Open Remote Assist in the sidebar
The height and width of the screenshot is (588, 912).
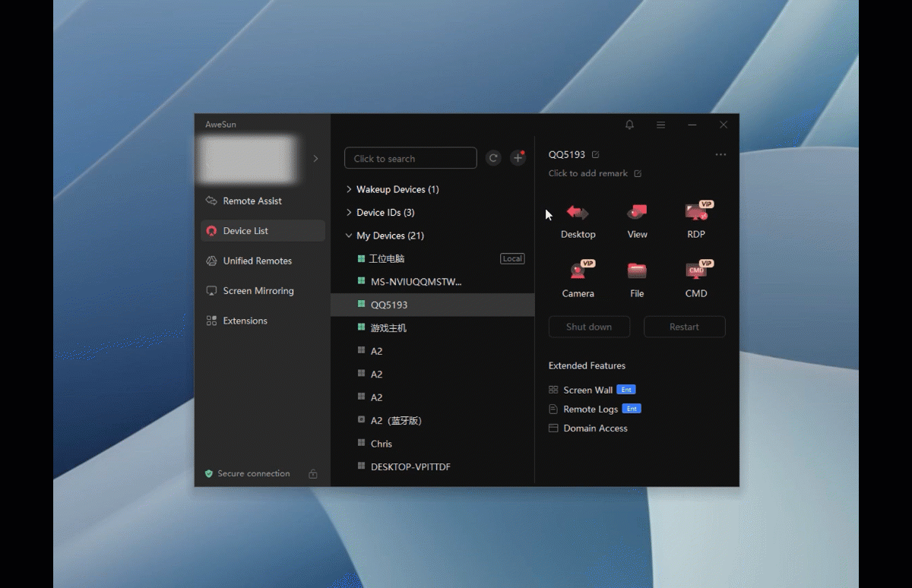pyautogui.click(x=263, y=201)
